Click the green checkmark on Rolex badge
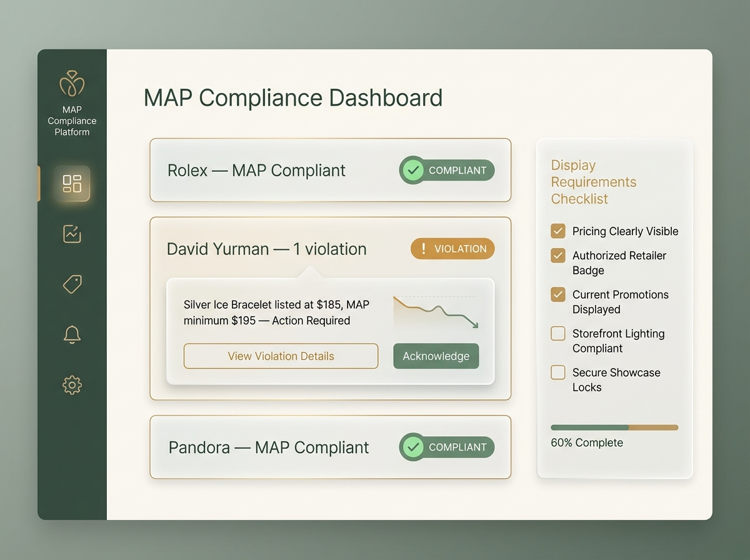 412,170
